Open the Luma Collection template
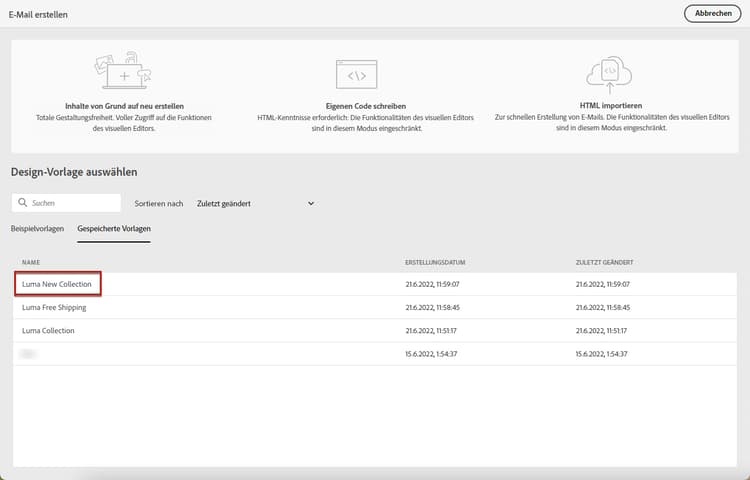 (48, 330)
